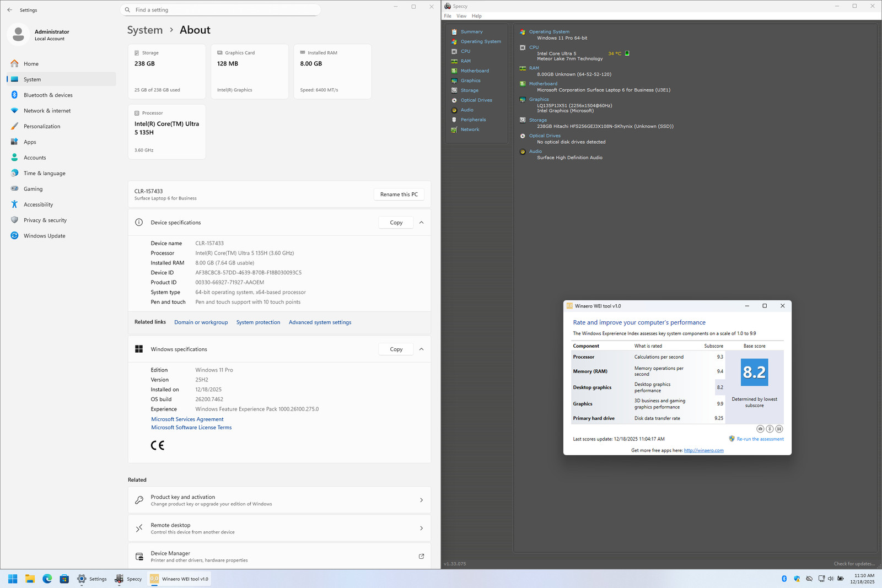Click the upload arrow icon in Winaero WEI tool
Viewport: 882px width, 588px height.
point(770,429)
